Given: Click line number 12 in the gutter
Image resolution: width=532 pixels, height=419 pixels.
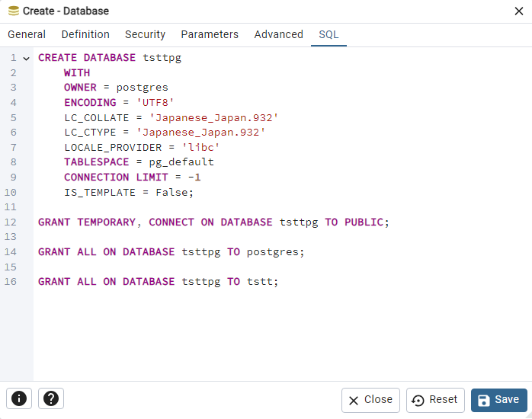Looking at the screenshot, I should (x=10, y=222).
